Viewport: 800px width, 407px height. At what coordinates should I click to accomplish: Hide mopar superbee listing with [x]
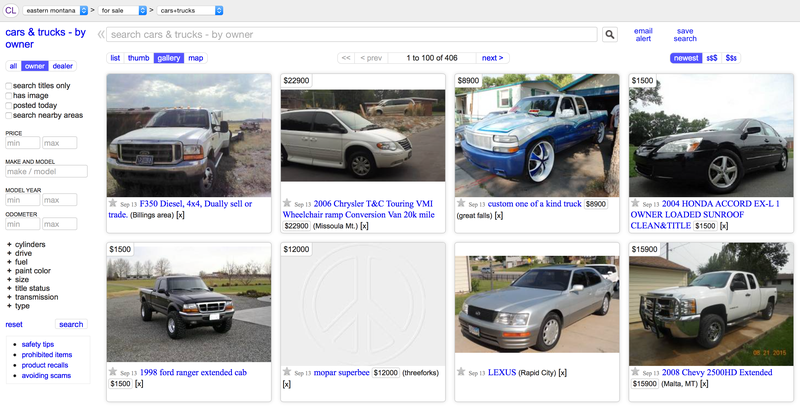[287, 384]
